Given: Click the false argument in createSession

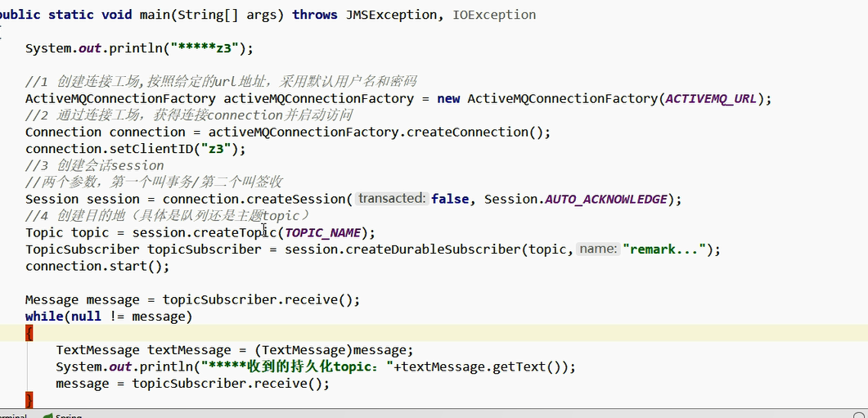Looking at the screenshot, I should (x=450, y=200).
